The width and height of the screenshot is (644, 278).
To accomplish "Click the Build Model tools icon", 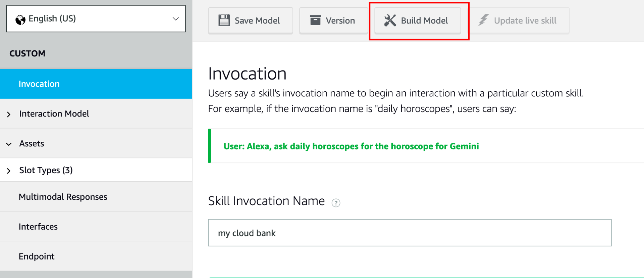I will (390, 20).
